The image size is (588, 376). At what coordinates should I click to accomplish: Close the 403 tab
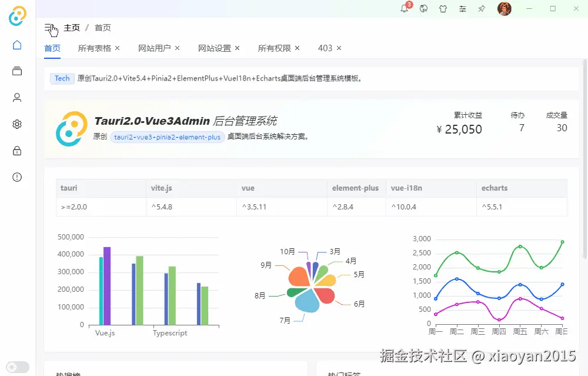[339, 48]
